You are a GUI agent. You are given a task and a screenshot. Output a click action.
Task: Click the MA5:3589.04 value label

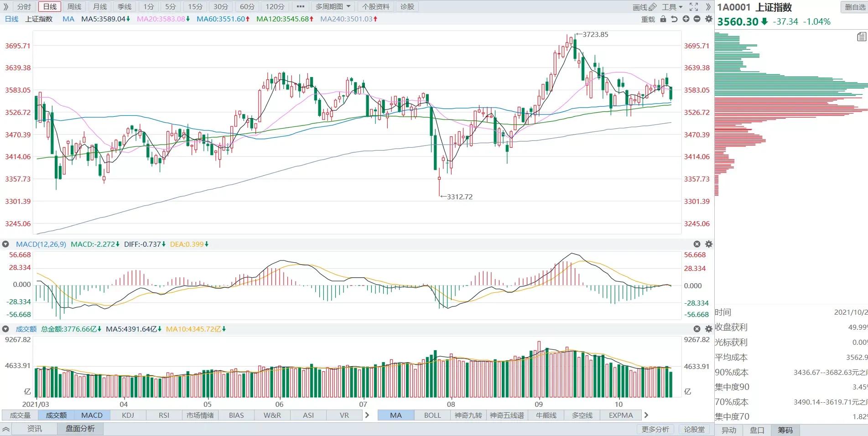(x=105, y=19)
